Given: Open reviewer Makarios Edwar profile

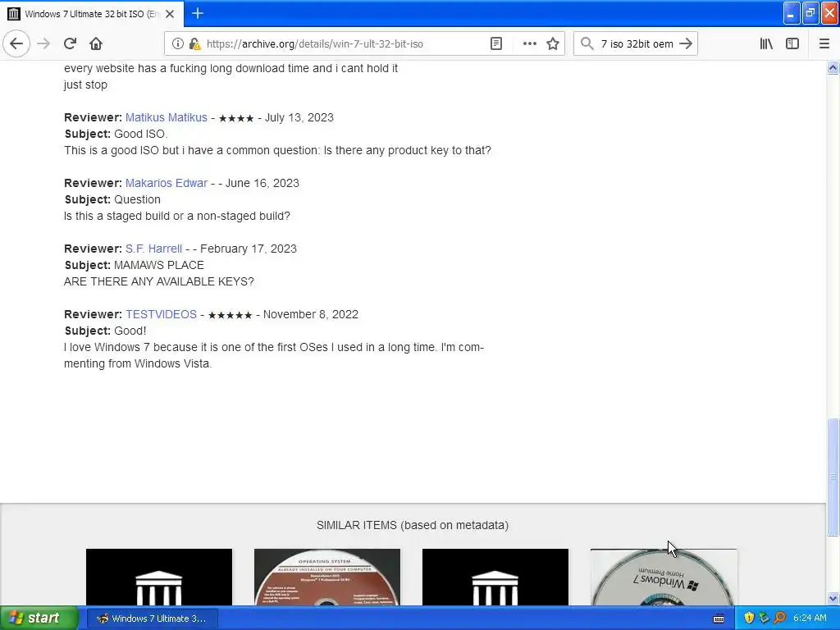Looking at the screenshot, I should [x=166, y=183].
